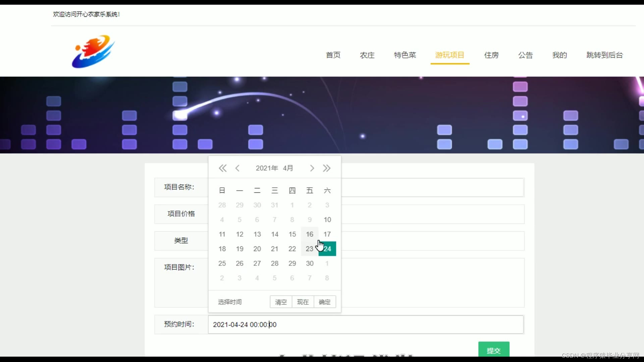Click the site logo

coord(93,52)
